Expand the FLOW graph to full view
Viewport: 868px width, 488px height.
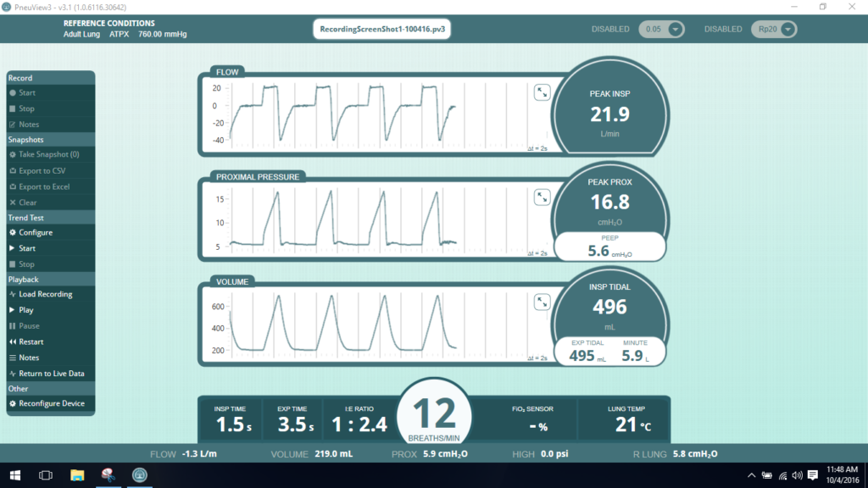pos(542,92)
